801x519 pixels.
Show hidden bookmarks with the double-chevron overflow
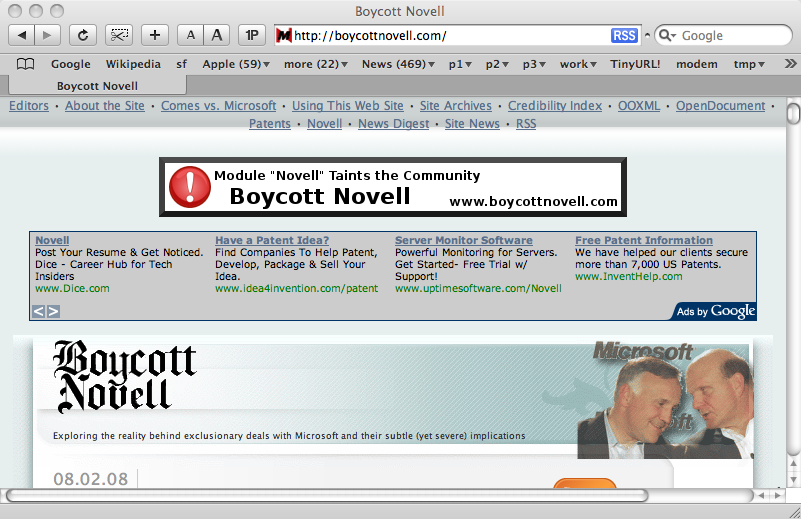[790, 64]
